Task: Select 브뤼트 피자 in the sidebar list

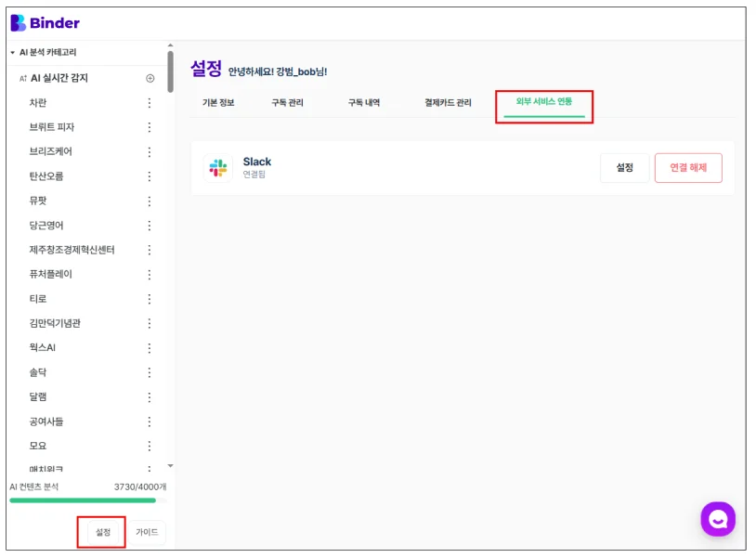Action: pos(52,127)
